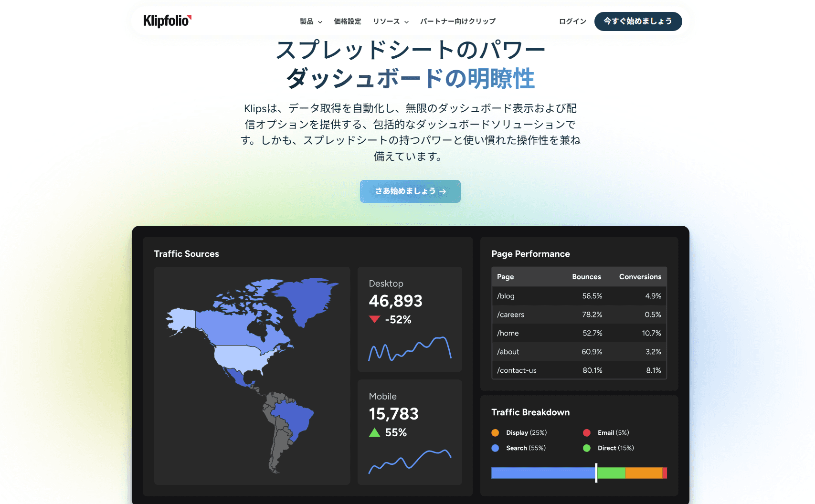Select the /careers table row
The image size is (815, 504).
[x=579, y=315]
